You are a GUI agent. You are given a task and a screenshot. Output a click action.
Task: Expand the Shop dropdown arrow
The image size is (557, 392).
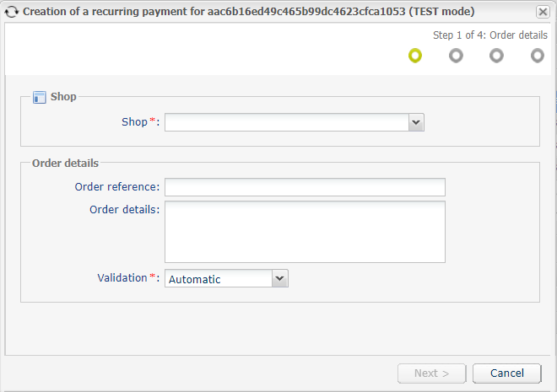[x=416, y=122]
